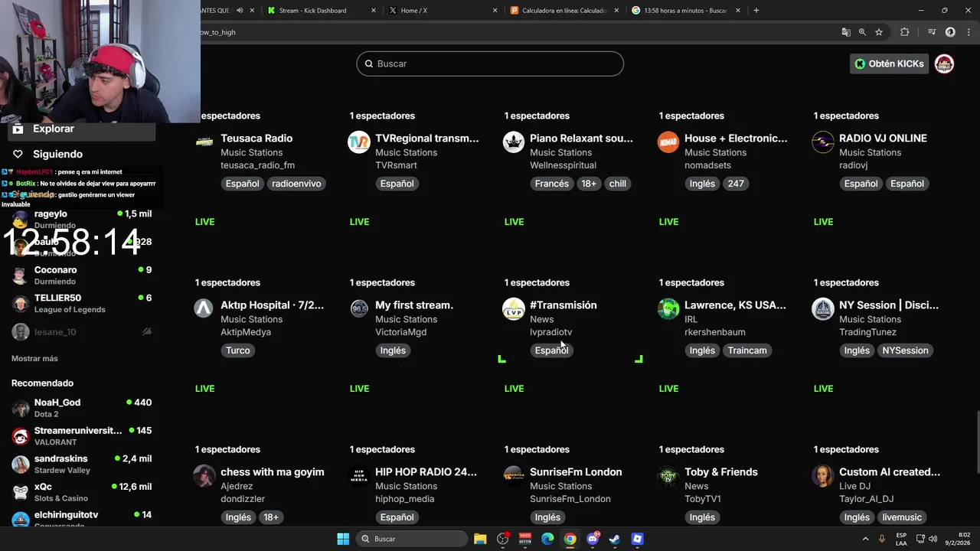Screen dimensions: 980x551
Task: Open a new browser tab with plus
Action: [x=756, y=10]
